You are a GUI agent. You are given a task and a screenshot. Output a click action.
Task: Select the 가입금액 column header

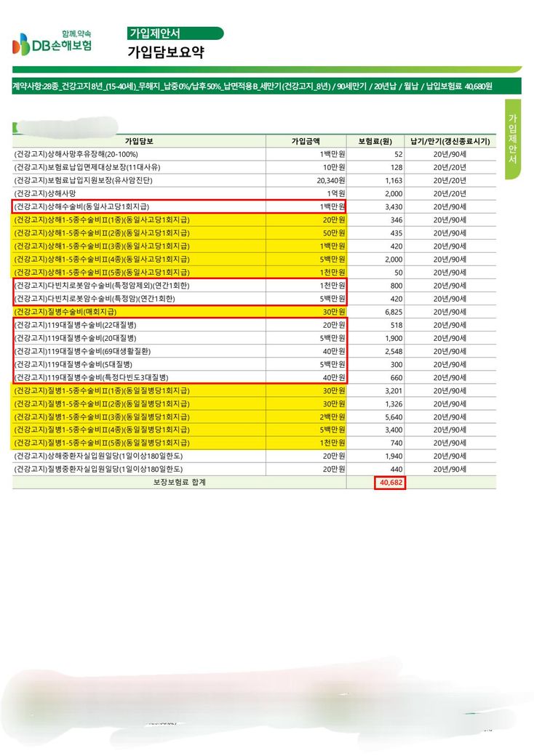pos(306,141)
